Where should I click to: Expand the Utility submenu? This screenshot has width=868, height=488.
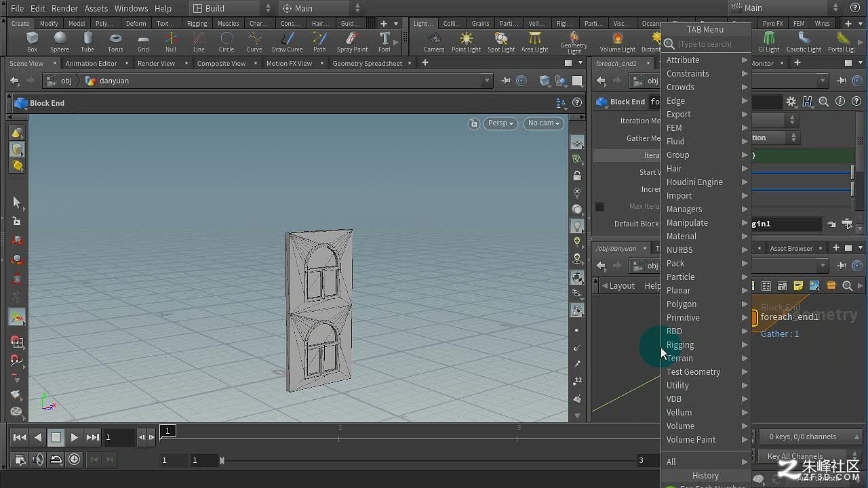click(705, 385)
